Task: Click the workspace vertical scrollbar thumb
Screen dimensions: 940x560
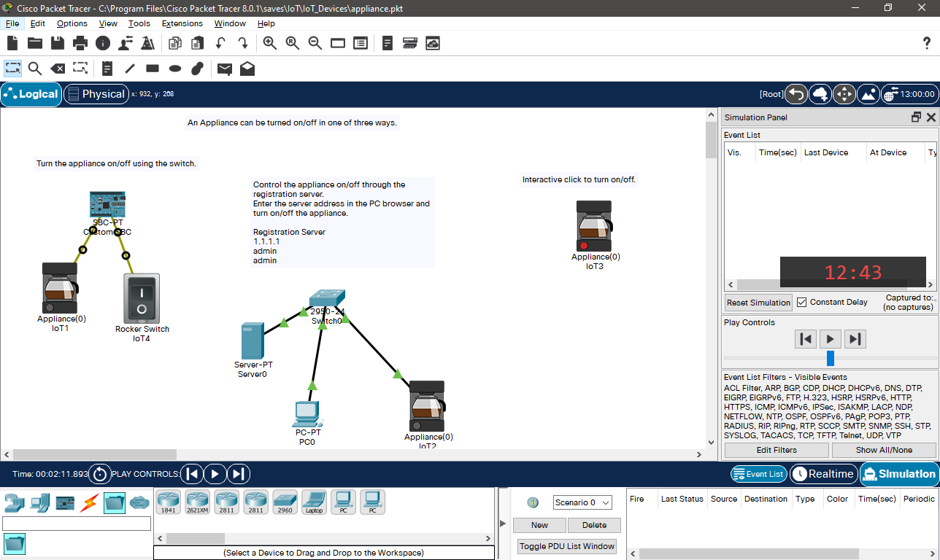Action: pyautogui.click(x=712, y=140)
